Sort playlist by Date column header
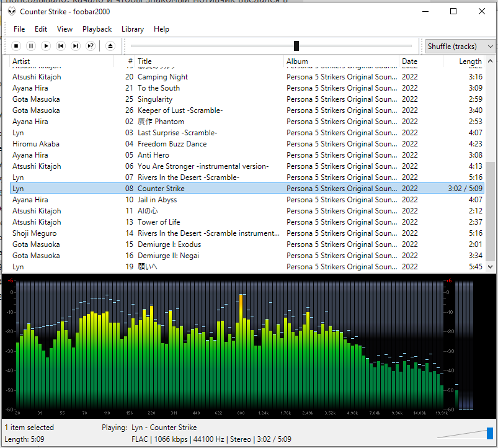This screenshot has height=448, width=498. pyautogui.click(x=422, y=61)
